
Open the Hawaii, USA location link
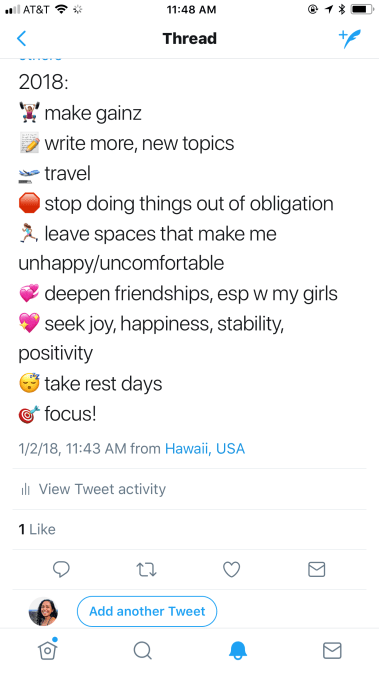coord(205,449)
